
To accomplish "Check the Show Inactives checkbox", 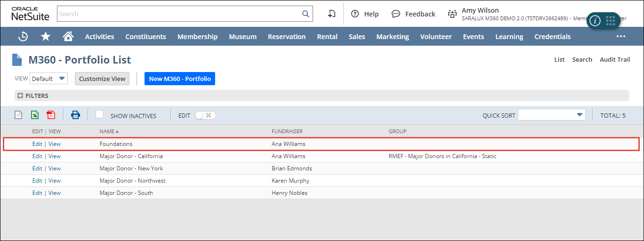I will [x=99, y=114].
